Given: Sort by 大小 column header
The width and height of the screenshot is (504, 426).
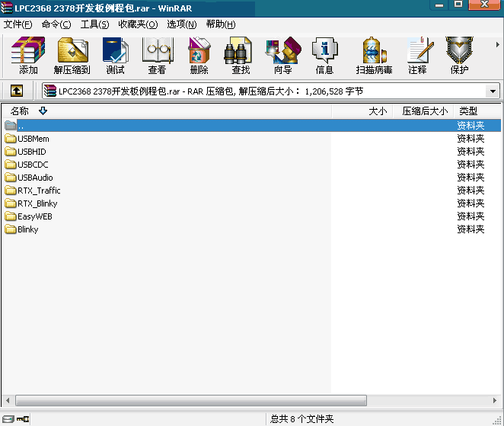Looking at the screenshot, I should [363, 111].
